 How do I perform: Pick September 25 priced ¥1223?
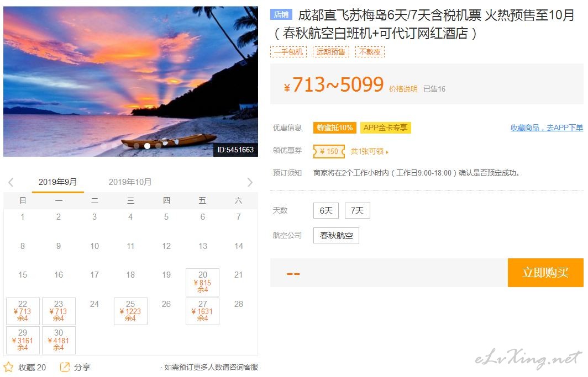(130, 311)
